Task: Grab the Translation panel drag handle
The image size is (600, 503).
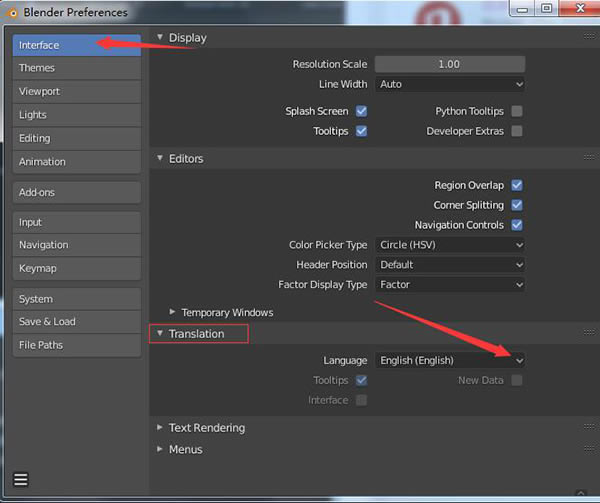Action: click(x=588, y=334)
